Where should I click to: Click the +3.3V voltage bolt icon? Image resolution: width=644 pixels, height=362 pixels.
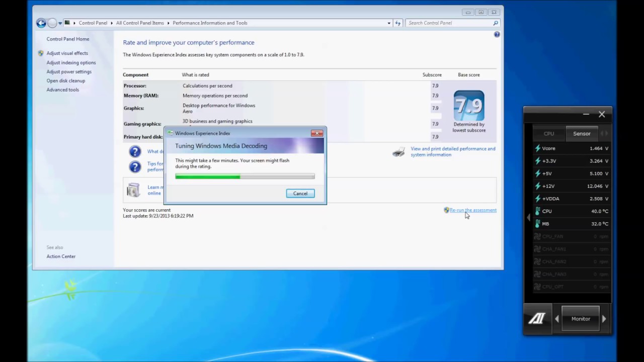(x=537, y=161)
